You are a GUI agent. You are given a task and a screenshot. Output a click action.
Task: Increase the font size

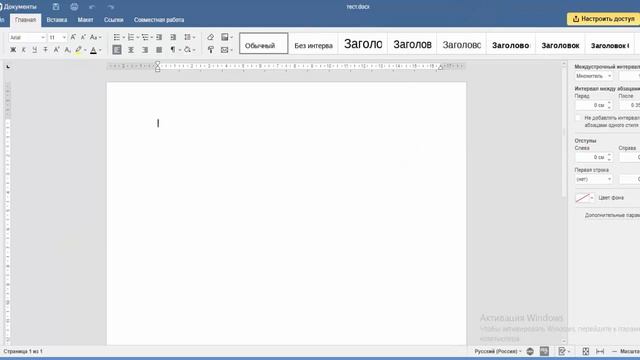73,37
